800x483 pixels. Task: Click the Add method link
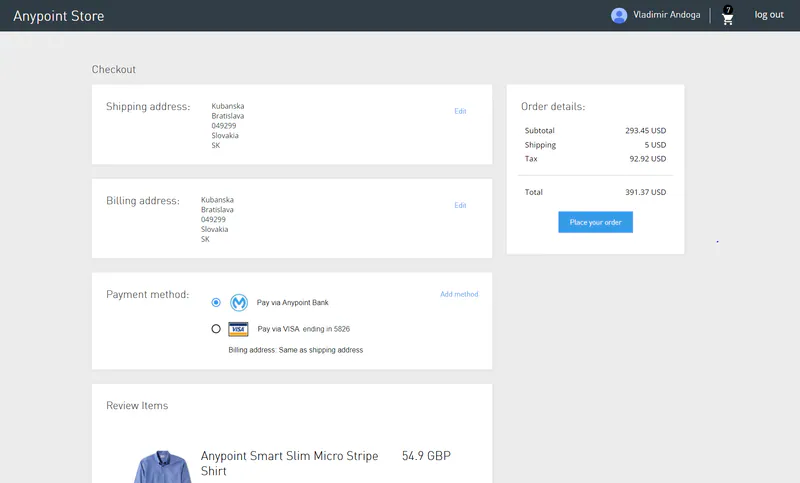pyautogui.click(x=459, y=294)
